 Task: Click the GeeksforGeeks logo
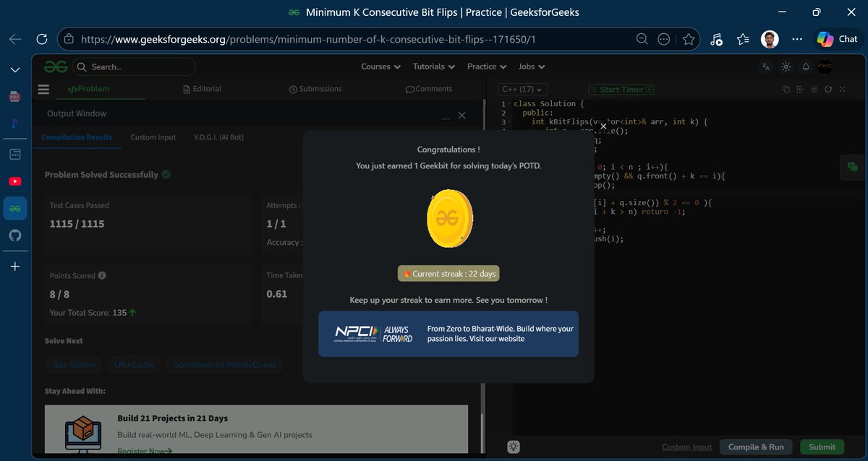pos(56,66)
